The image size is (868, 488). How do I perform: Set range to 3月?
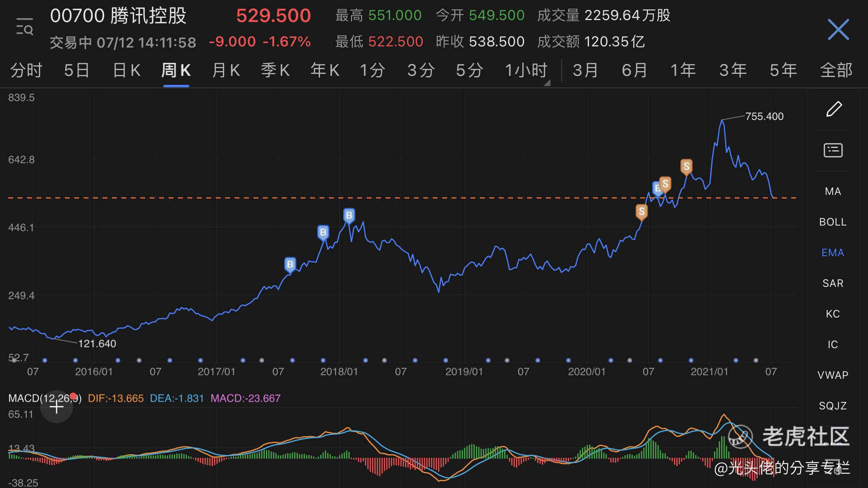coord(585,70)
